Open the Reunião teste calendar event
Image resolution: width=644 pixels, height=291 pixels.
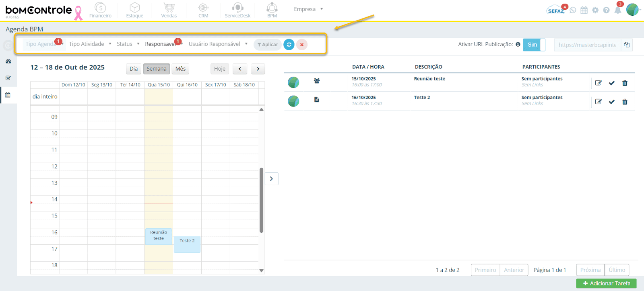[159, 236]
